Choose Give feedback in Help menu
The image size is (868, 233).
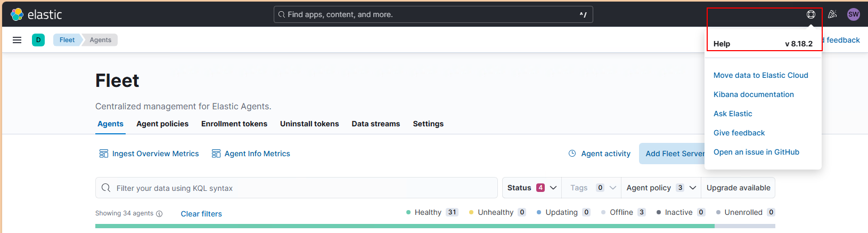coord(739,133)
